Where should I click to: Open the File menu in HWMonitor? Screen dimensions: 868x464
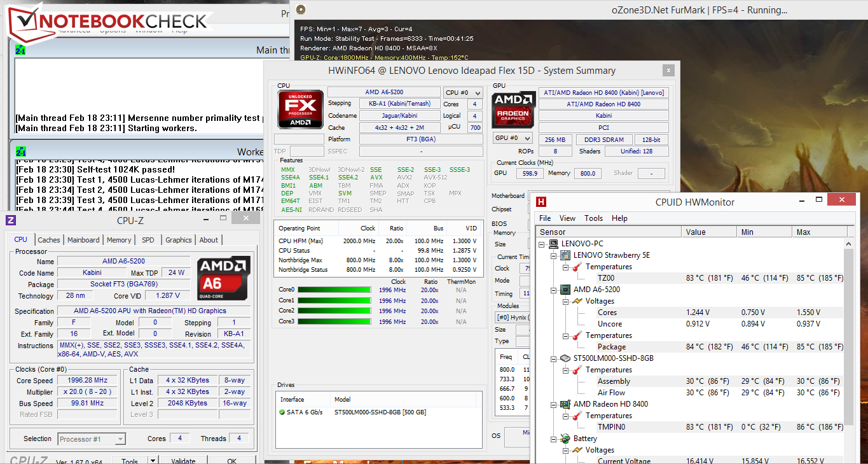pos(545,218)
